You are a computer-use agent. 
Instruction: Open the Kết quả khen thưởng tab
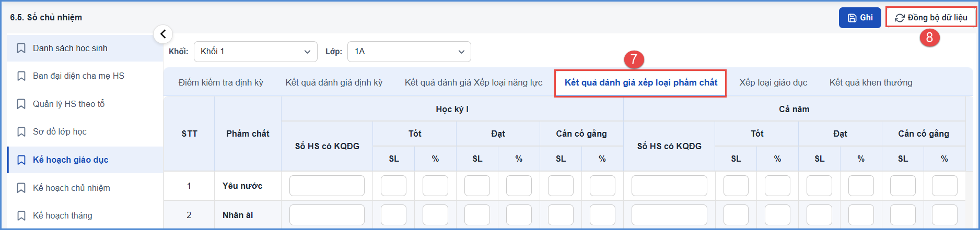[x=871, y=82]
